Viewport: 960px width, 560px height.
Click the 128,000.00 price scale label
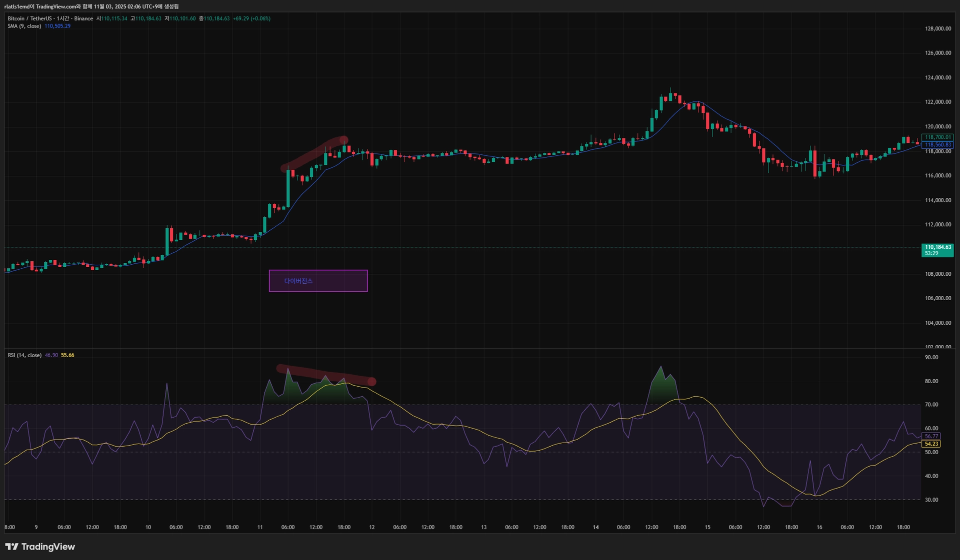pyautogui.click(x=937, y=28)
